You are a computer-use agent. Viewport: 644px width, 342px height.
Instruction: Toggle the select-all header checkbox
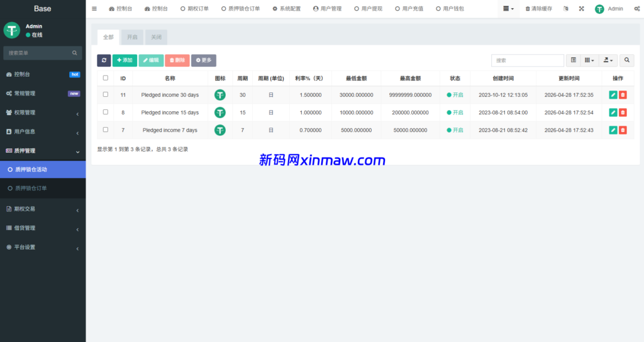coord(106,78)
